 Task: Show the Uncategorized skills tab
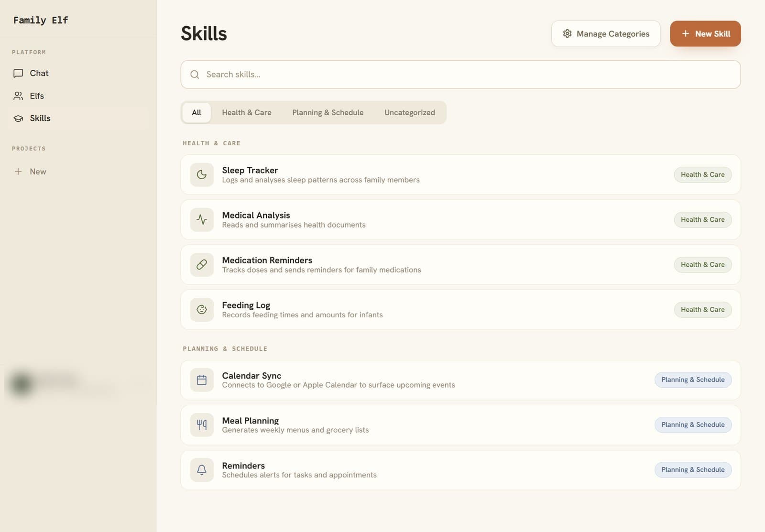coord(410,112)
